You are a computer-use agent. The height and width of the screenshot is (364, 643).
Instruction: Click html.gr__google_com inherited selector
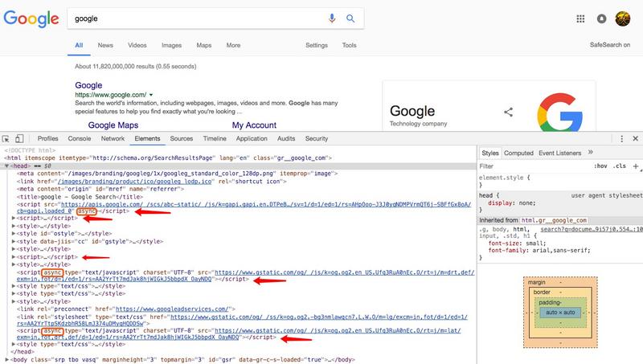pos(554,220)
